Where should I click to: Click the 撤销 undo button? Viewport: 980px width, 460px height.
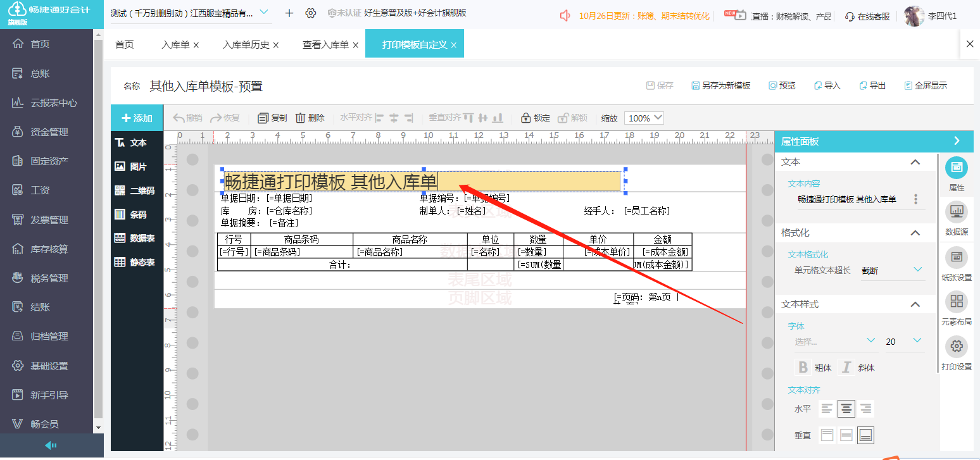(188, 118)
